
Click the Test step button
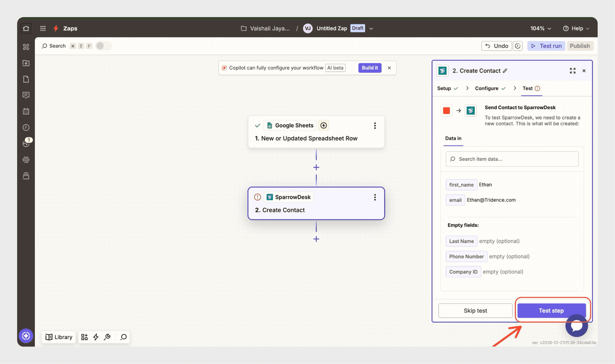(551, 311)
